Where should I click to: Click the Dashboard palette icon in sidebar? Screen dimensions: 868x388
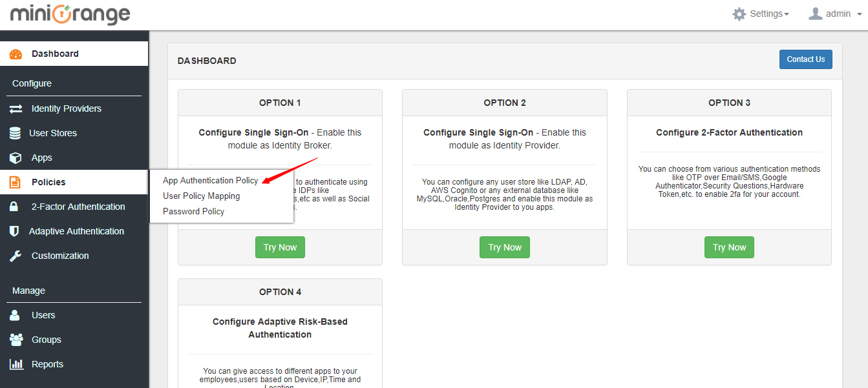tap(16, 54)
